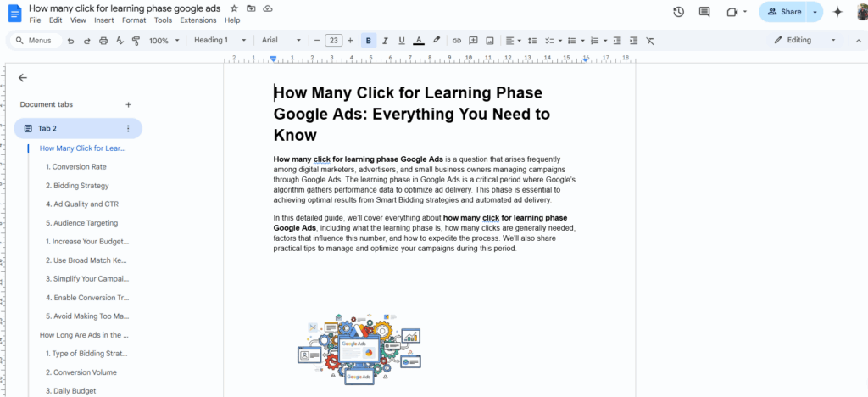This screenshot has height=397, width=868.
Task: Go to '1. Conversion Rate' outline item
Action: coord(75,166)
